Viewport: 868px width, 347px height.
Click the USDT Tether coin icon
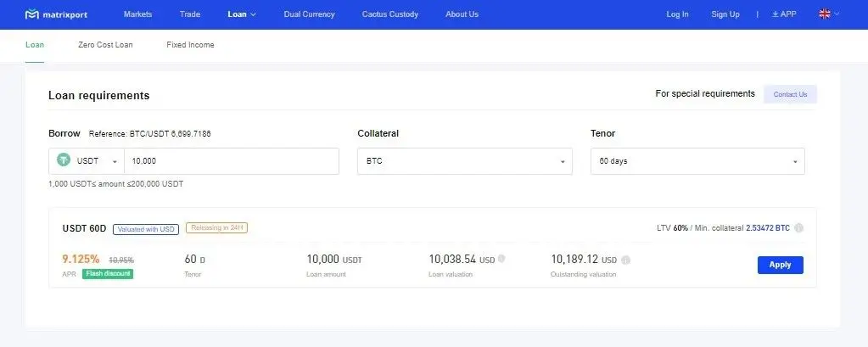point(64,160)
